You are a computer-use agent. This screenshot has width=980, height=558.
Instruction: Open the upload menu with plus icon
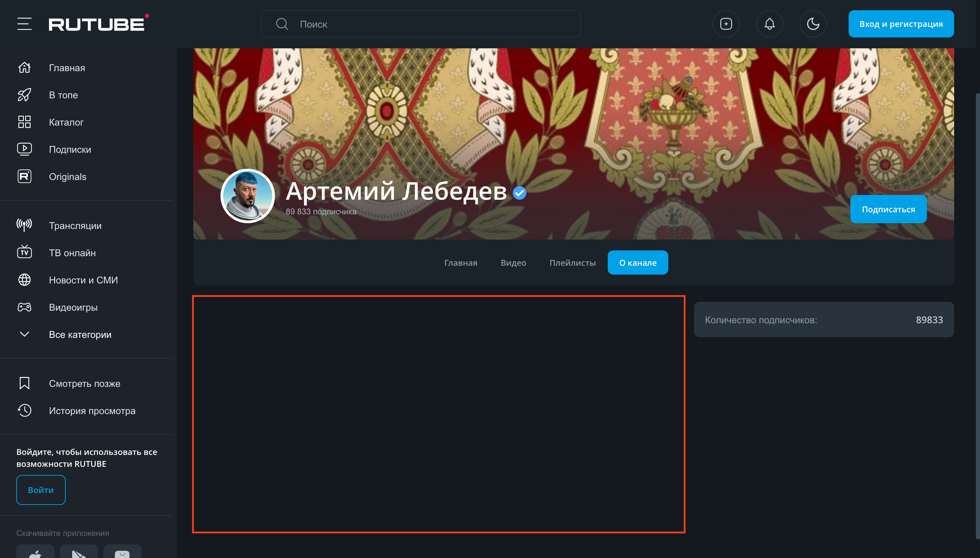click(726, 23)
